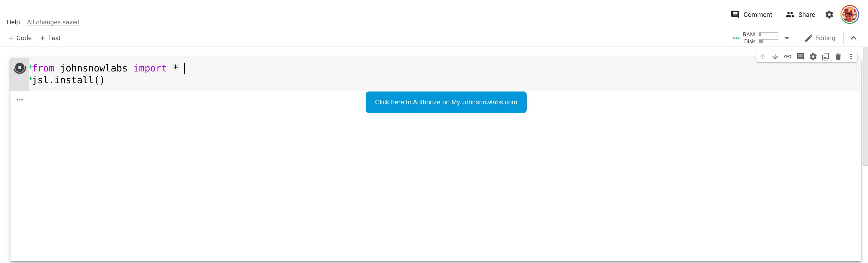Move cell down with the arrow icon
This screenshot has height=263, width=868.
pos(775,57)
